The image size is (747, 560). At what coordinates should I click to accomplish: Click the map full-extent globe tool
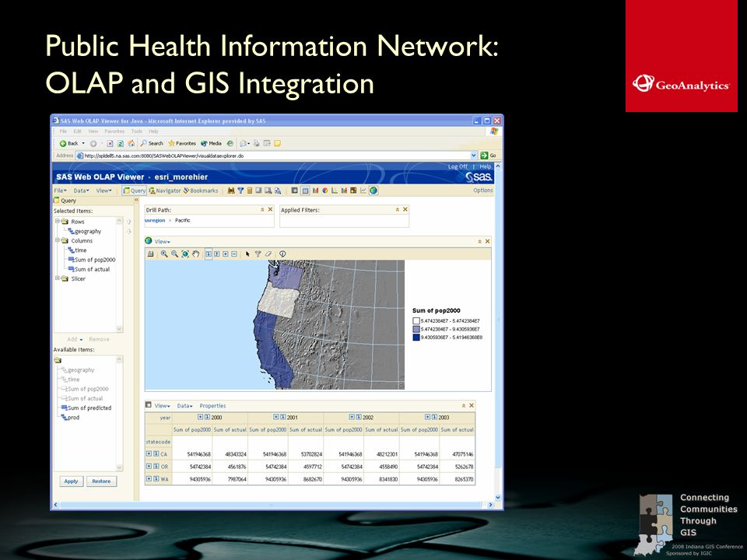185,254
